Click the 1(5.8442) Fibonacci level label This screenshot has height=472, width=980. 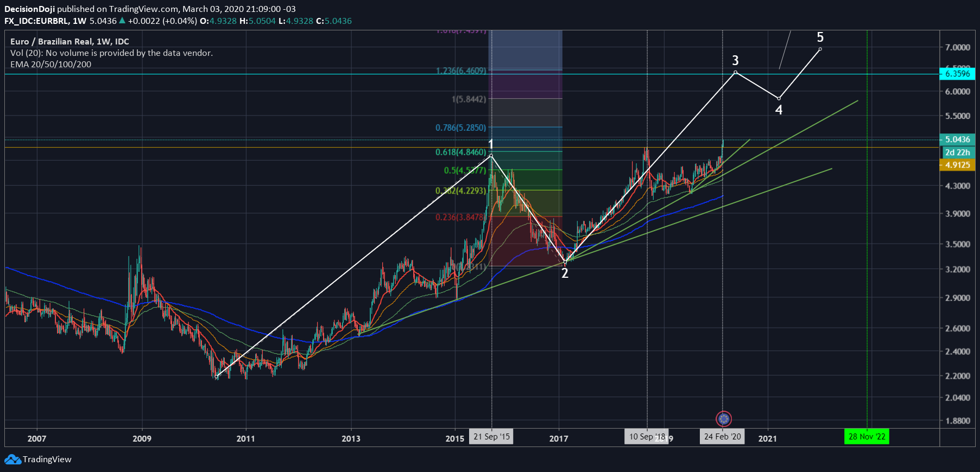[x=469, y=99]
